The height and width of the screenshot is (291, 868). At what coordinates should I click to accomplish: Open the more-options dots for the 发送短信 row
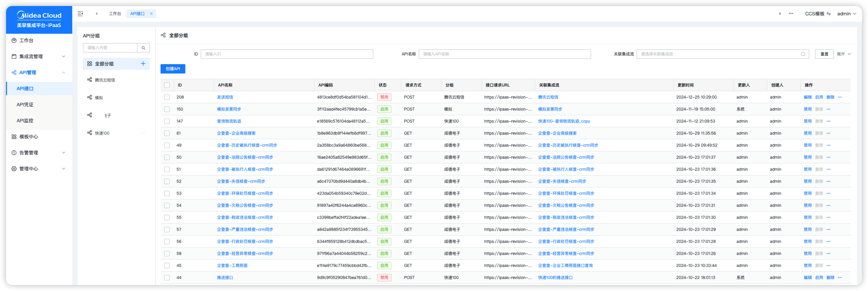click(x=840, y=97)
